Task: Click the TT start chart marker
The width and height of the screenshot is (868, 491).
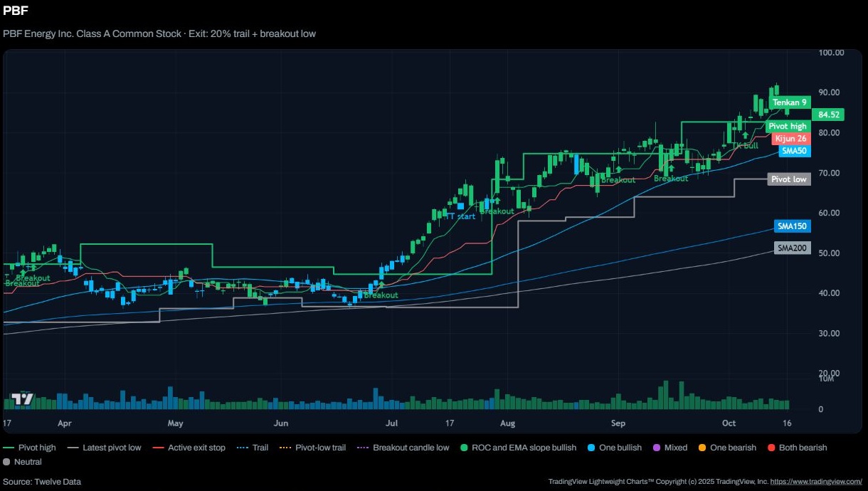Action: 460,216
